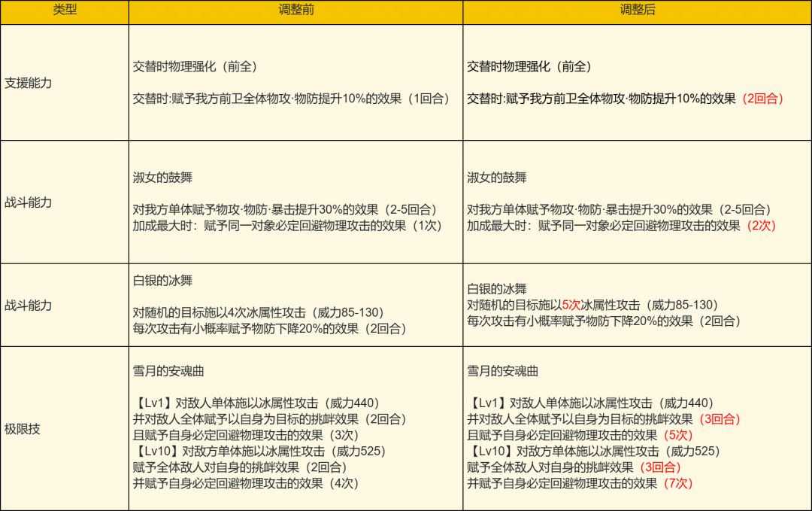
Task: Click the 暴击提升30% line in 调整后 column
Action: click(x=620, y=209)
